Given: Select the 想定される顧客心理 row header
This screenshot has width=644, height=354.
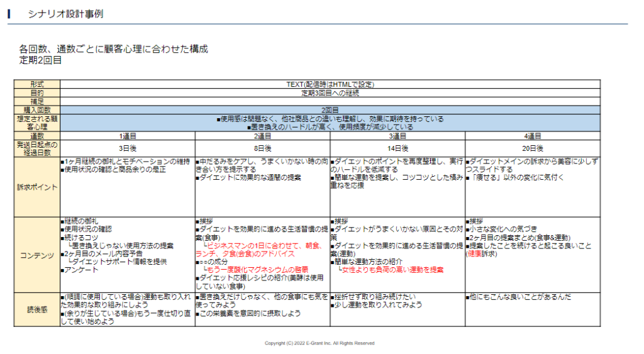Looking at the screenshot, I should (37, 123).
